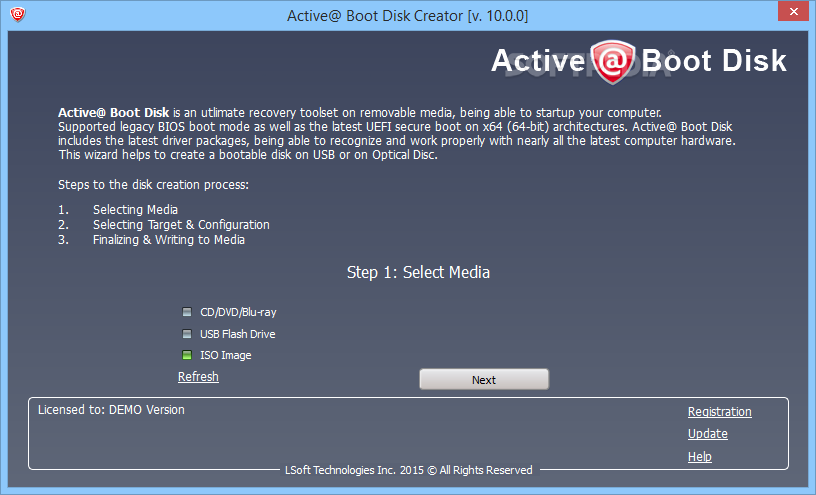Click 'Steps to the disk creation process:' text
The image size is (816, 495).
(x=154, y=185)
